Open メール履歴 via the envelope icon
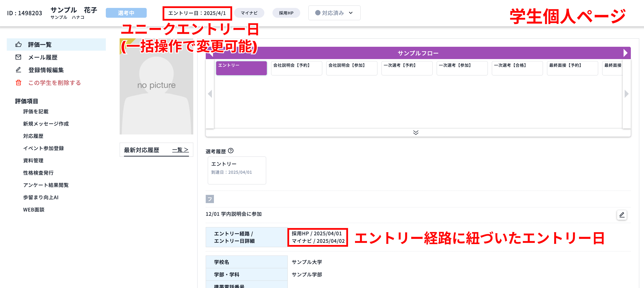The height and width of the screenshot is (288, 644). pos(19,57)
